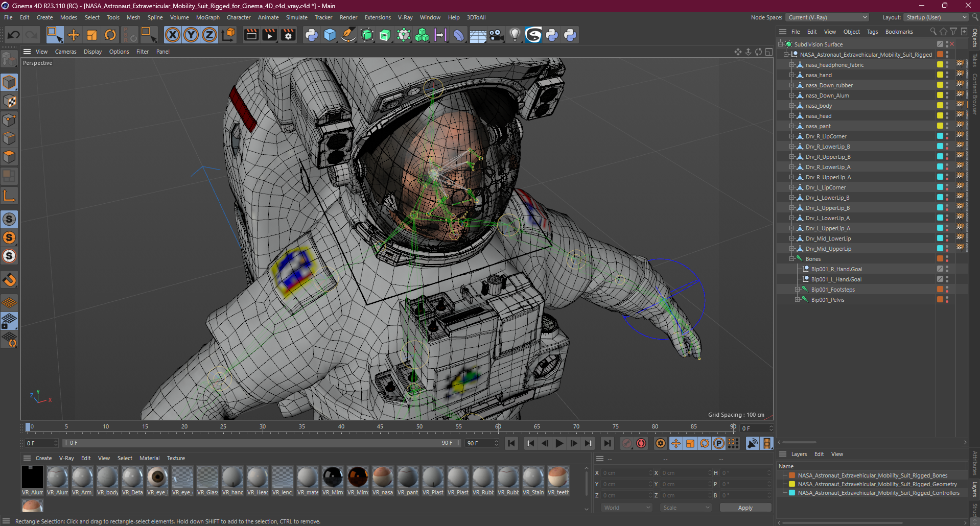Toggle Parameter keyframe recording P icon
The height and width of the screenshot is (526, 980).
[x=719, y=443]
